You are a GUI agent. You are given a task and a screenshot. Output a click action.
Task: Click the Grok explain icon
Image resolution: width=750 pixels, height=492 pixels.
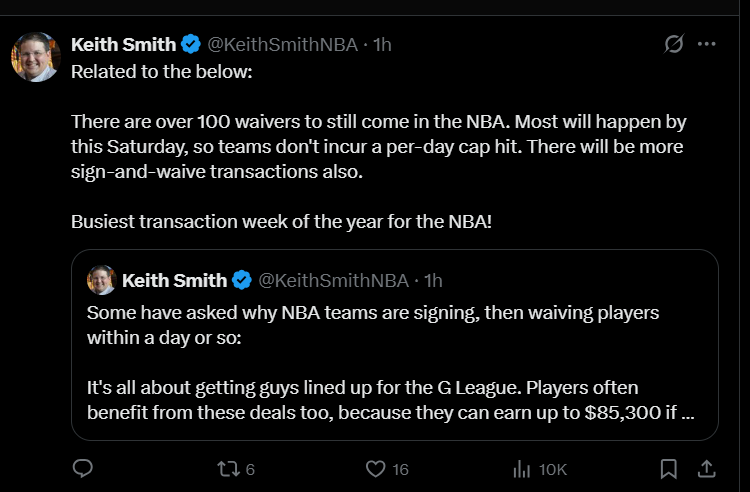pyautogui.click(x=674, y=44)
